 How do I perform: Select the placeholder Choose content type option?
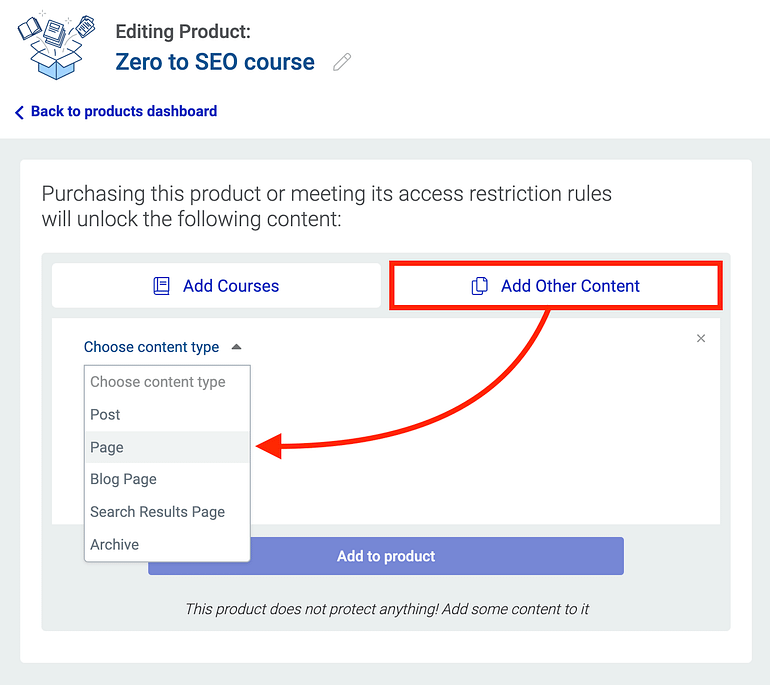click(158, 382)
